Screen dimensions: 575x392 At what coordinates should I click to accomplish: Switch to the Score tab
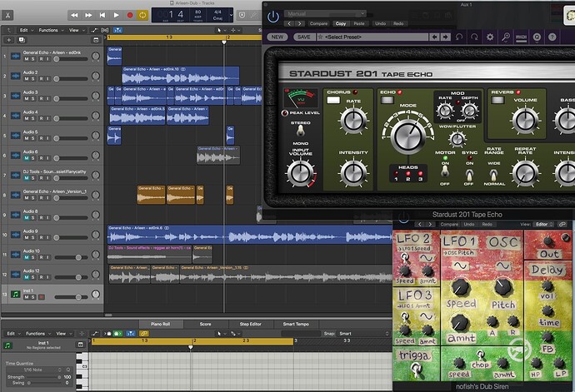coord(205,325)
